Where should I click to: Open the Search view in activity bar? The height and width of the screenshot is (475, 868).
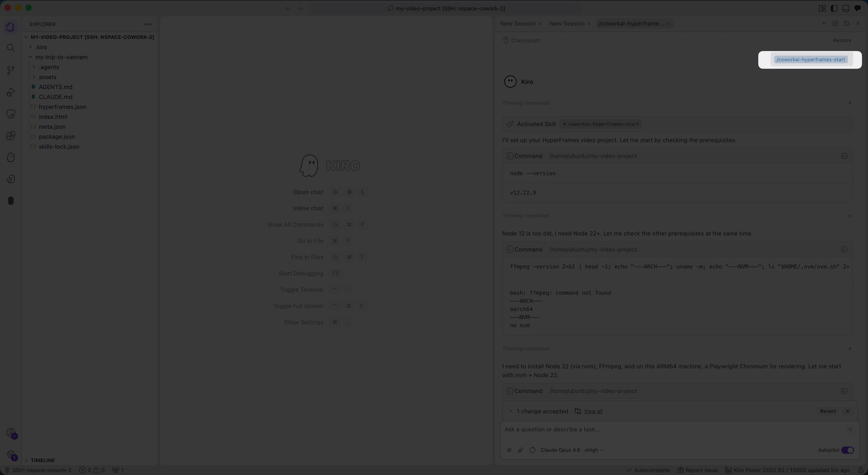11,48
